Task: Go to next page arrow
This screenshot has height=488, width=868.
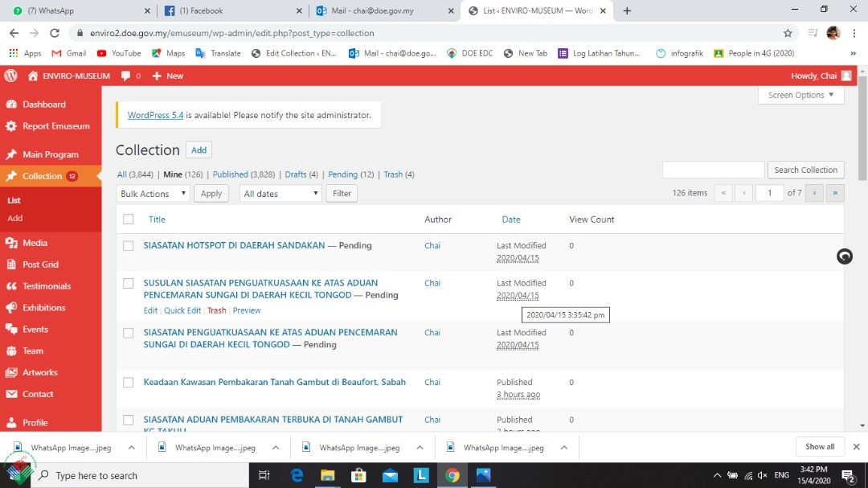Action: pos(813,193)
